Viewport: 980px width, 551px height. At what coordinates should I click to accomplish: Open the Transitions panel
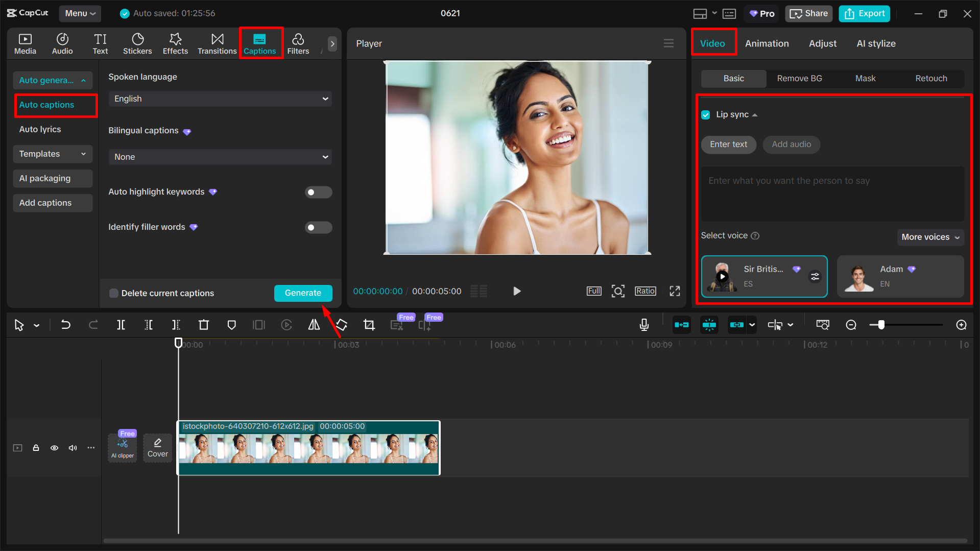click(x=217, y=43)
